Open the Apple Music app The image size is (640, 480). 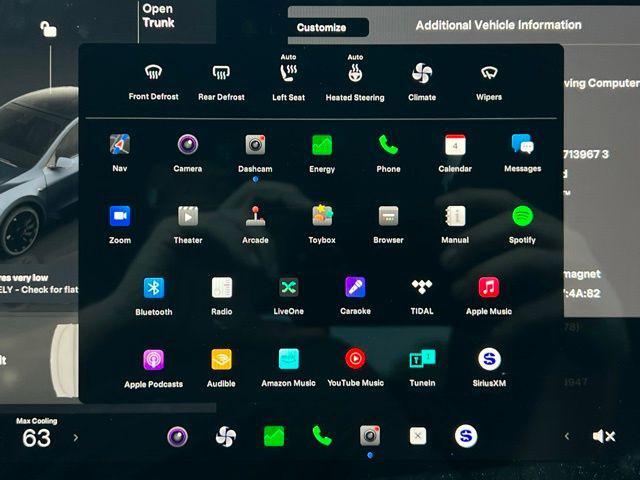(489, 287)
